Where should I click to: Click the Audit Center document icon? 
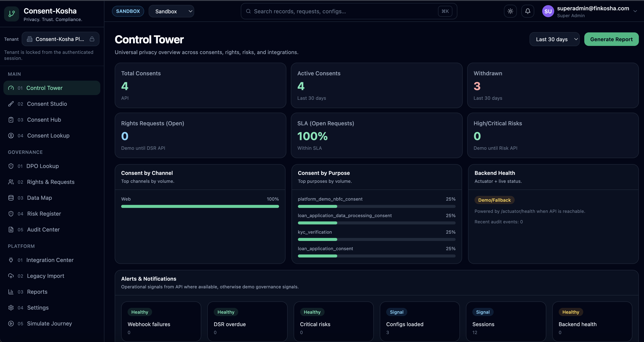[11, 230]
